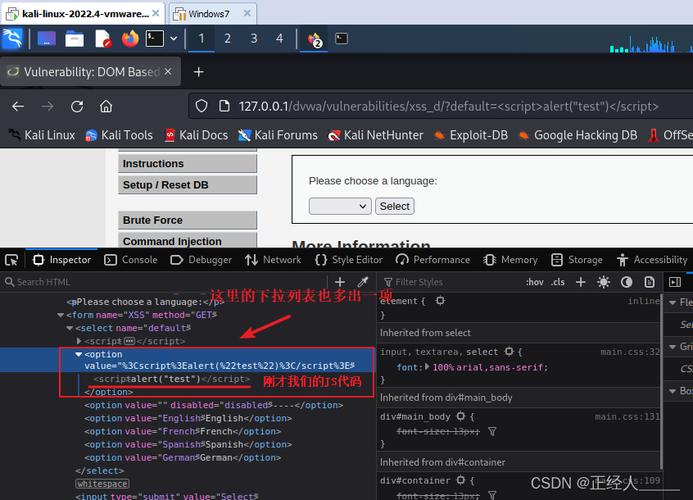This screenshot has height=500, width=693.
Task: Switch to the Style Editor tab
Action: [x=349, y=260]
